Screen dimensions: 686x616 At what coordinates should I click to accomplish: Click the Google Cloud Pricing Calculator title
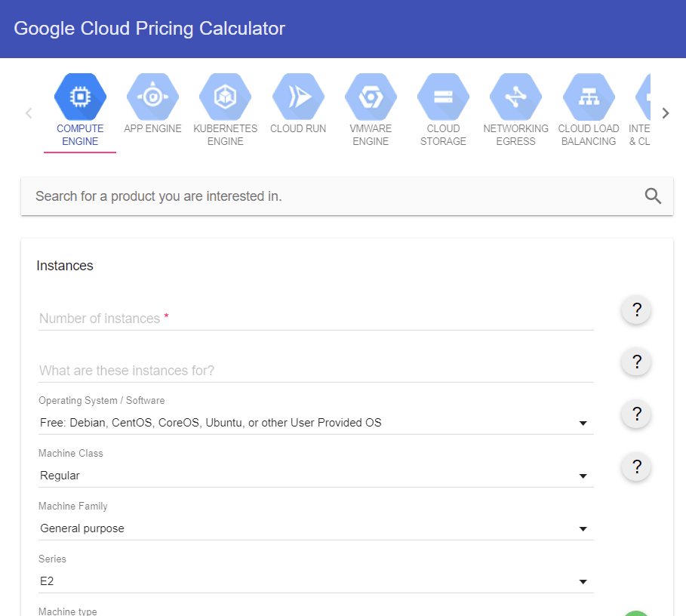coord(149,29)
